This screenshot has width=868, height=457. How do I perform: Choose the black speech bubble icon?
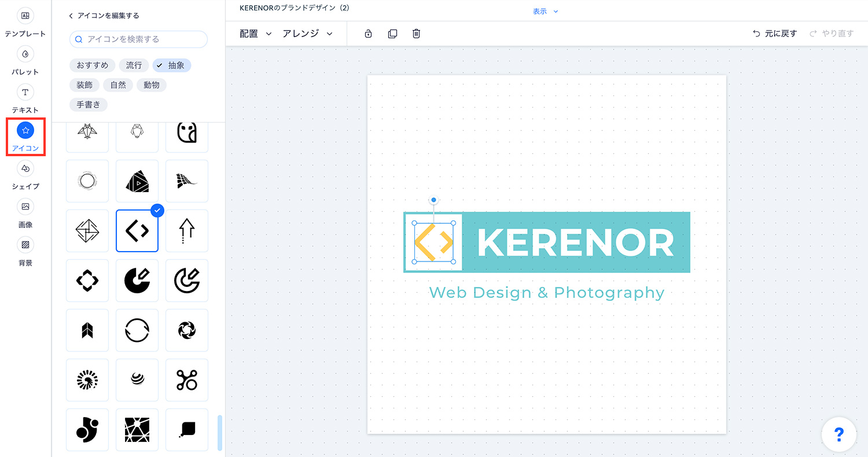pyautogui.click(x=187, y=430)
